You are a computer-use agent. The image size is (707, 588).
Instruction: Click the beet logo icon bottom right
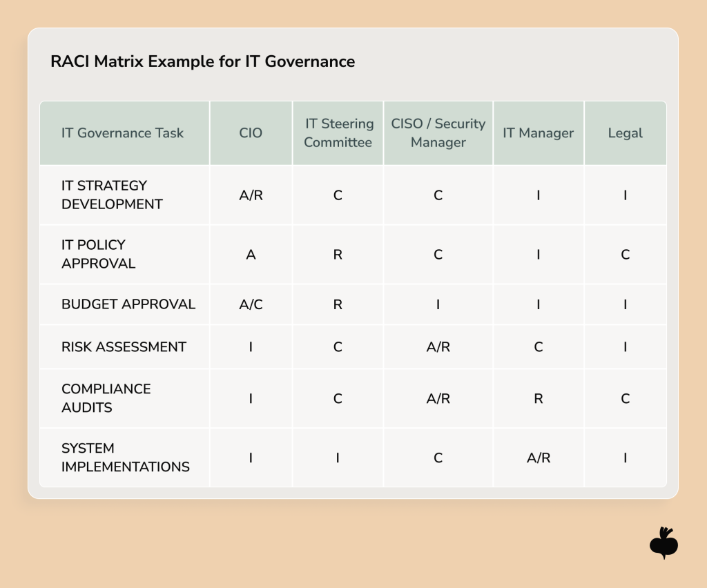pyautogui.click(x=665, y=543)
